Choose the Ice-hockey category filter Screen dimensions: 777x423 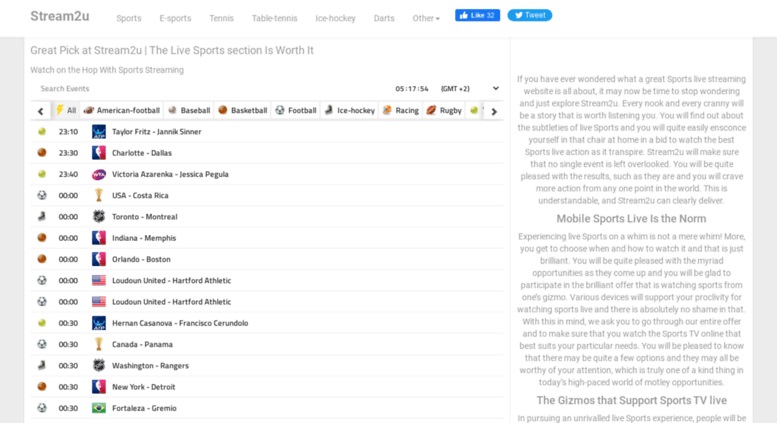pos(350,110)
